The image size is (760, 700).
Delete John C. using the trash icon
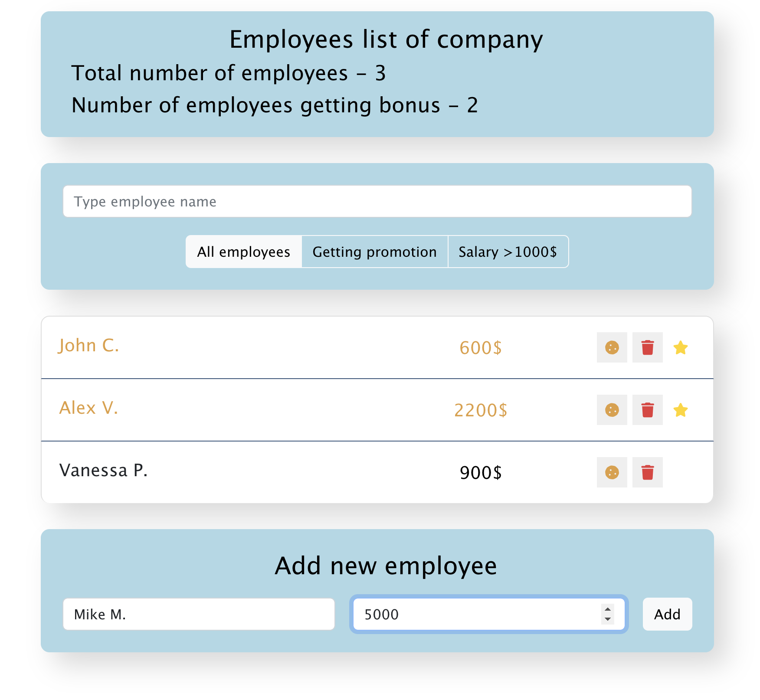pyautogui.click(x=647, y=347)
